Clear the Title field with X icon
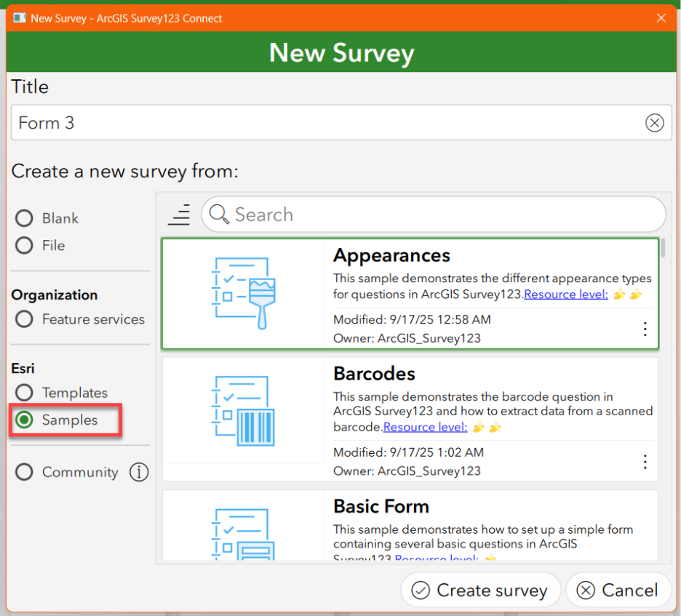681x616 pixels. coord(654,123)
